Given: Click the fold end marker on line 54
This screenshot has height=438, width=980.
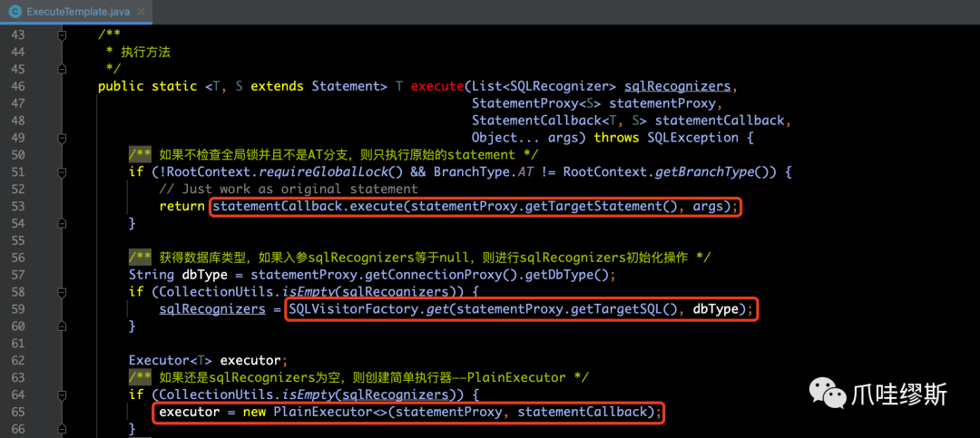Looking at the screenshot, I should (x=62, y=223).
